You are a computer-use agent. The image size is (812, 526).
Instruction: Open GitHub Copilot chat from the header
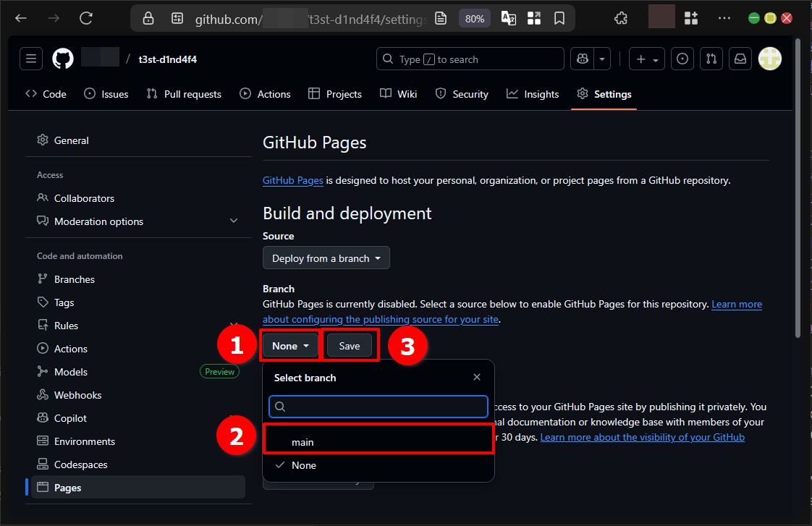(x=582, y=59)
